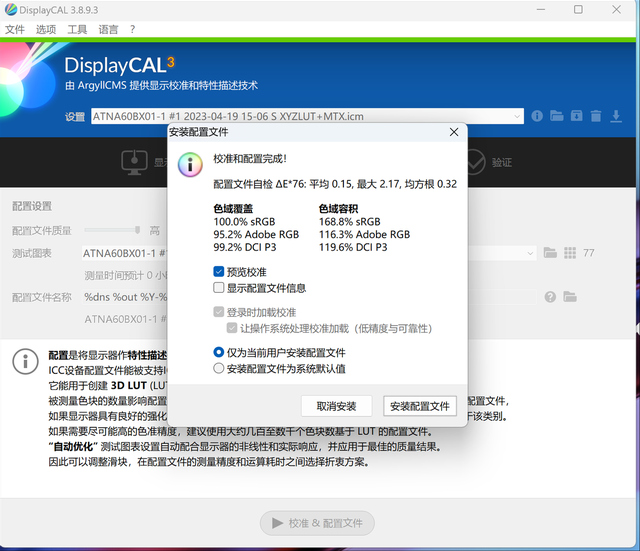640x551 pixels.
Task: Click the 安装配置文件 button
Action: (420, 406)
